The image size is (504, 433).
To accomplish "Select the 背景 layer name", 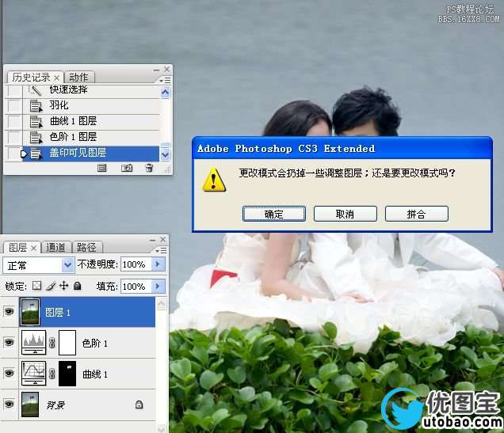I will (55, 405).
